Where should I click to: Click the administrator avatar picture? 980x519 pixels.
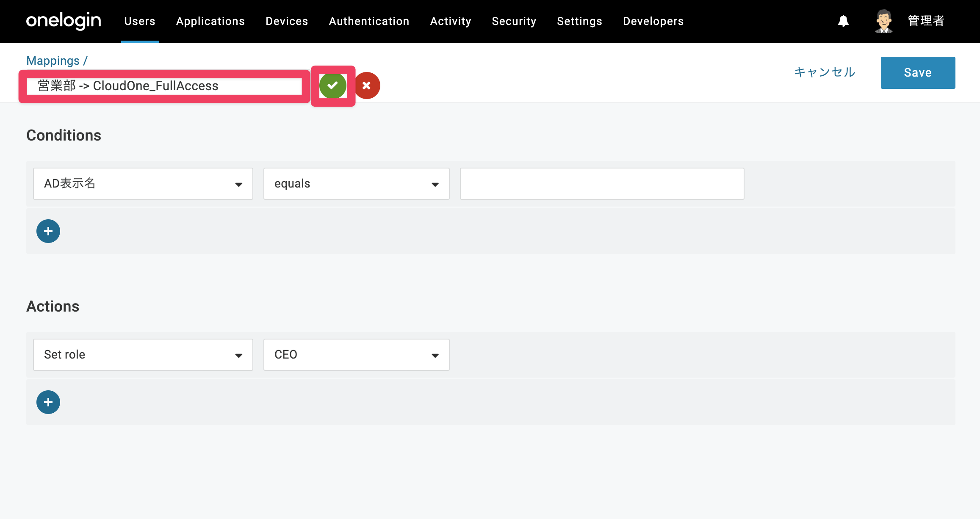coord(884,21)
